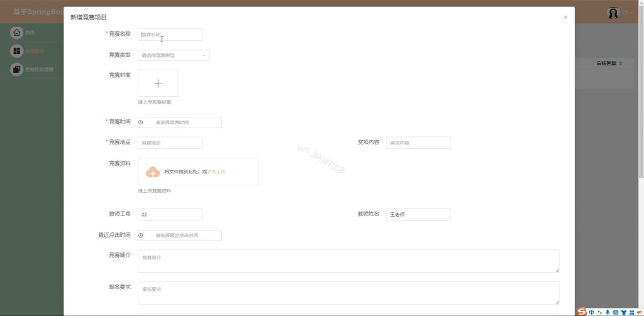The image size is (644, 316).
Task: Click the 新增竞赛项目 dialog title
Action: [89, 17]
